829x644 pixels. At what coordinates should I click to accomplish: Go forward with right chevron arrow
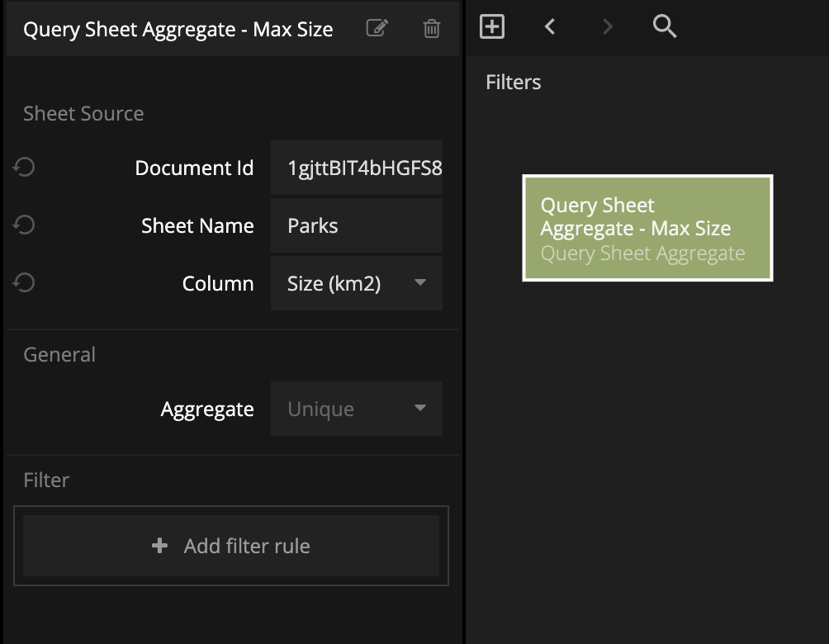[x=608, y=26]
